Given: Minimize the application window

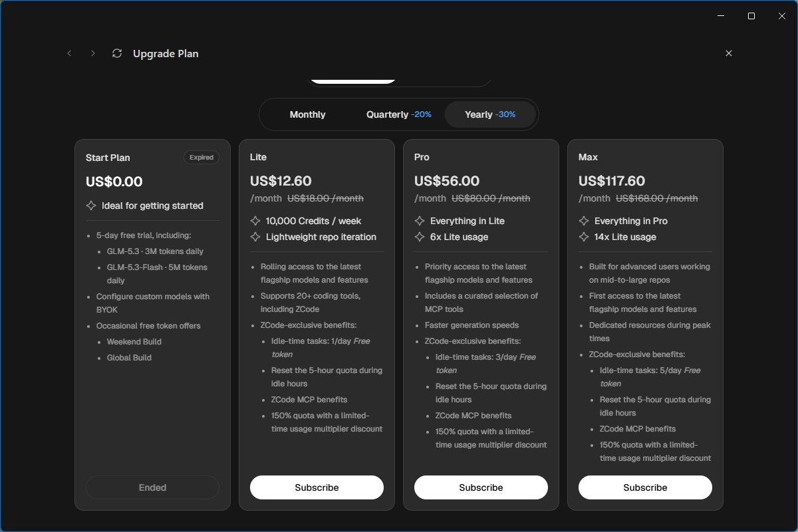Looking at the screenshot, I should (x=721, y=16).
